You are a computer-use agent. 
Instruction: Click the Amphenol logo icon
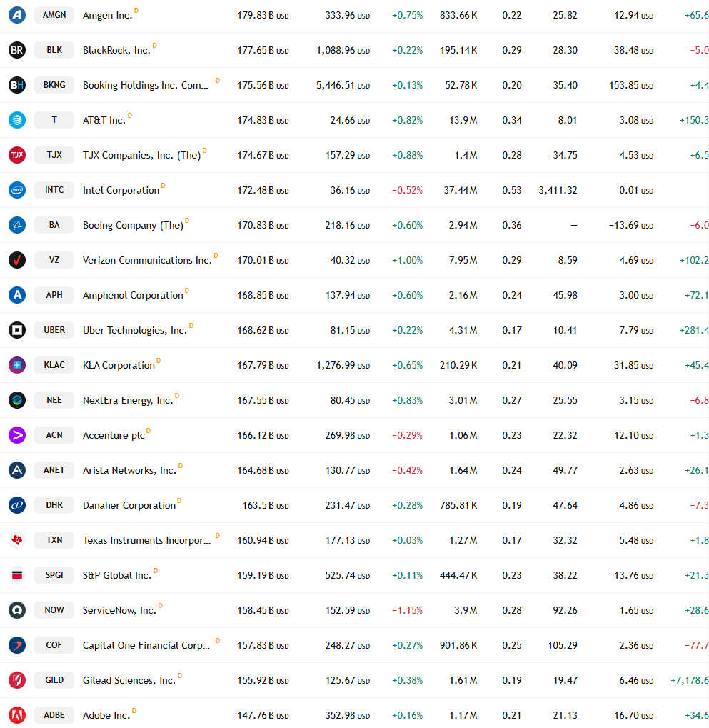pyautogui.click(x=17, y=295)
